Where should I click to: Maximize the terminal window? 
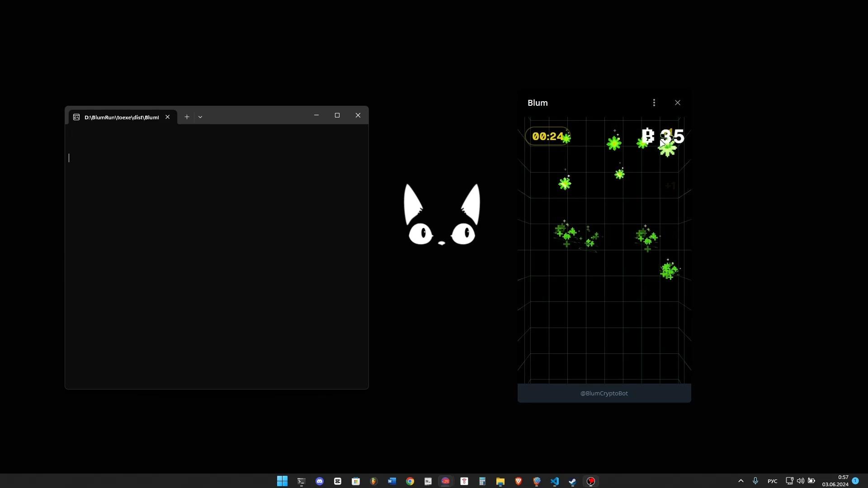pyautogui.click(x=337, y=115)
